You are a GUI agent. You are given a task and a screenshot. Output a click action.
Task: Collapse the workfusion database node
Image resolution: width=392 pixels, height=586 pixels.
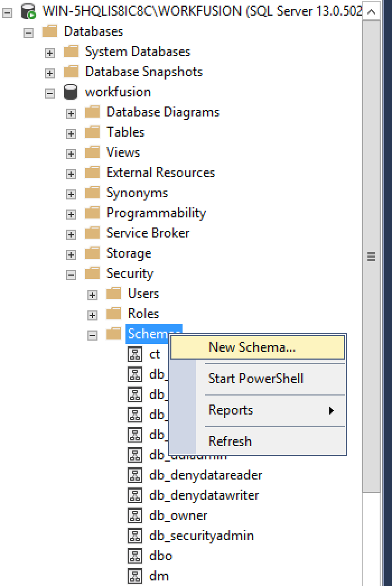(x=50, y=94)
